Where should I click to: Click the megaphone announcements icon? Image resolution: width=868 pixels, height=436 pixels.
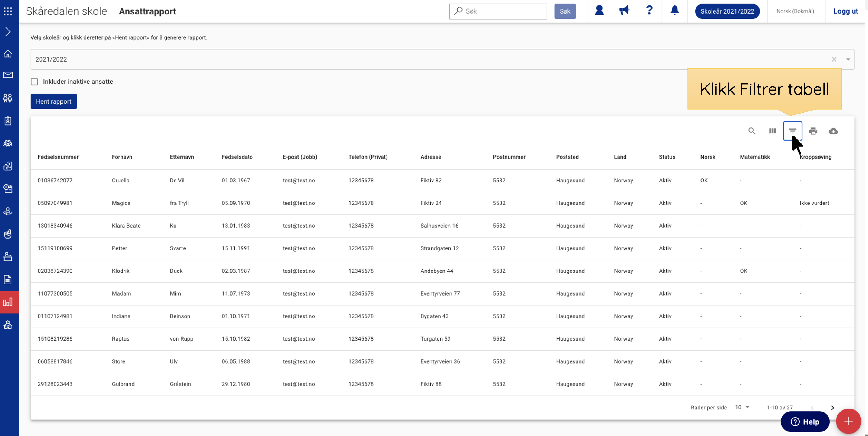click(624, 11)
